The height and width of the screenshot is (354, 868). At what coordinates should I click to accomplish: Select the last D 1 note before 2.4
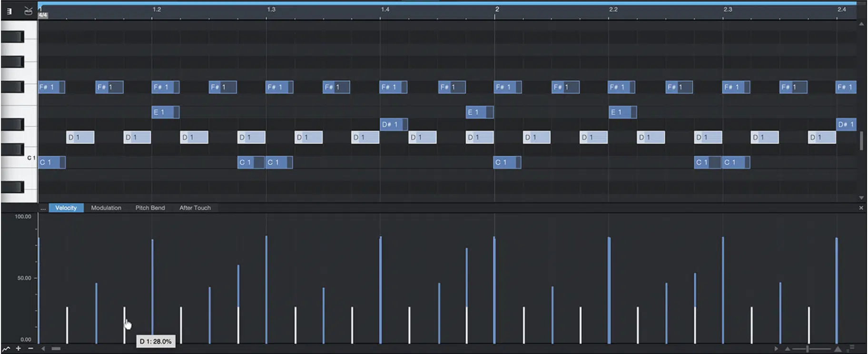tap(822, 138)
